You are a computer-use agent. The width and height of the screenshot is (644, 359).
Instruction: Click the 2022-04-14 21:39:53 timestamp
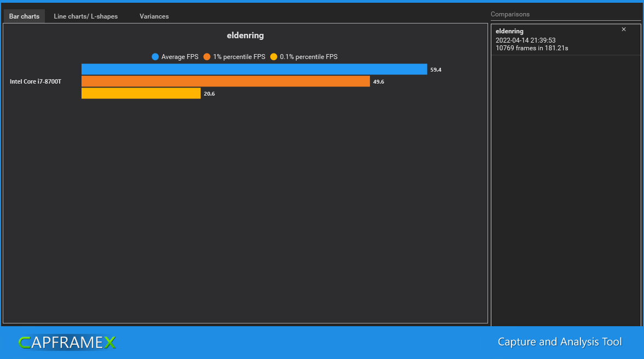525,40
